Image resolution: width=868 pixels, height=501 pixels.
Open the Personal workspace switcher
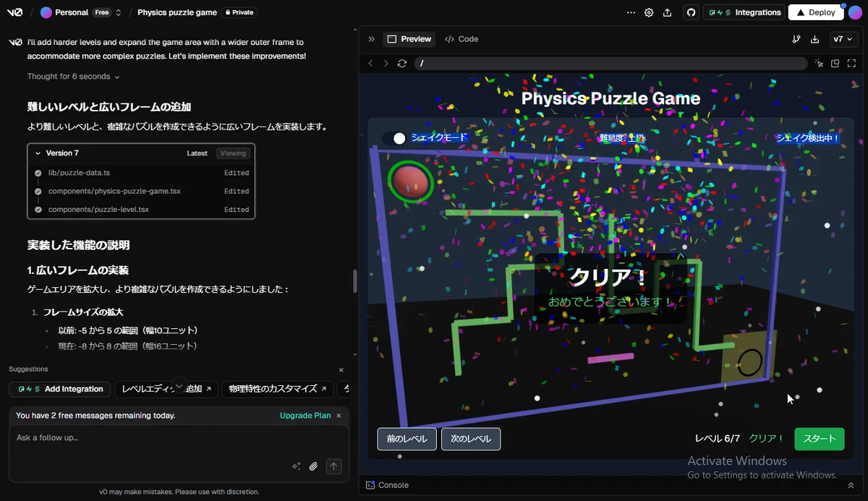click(x=81, y=12)
